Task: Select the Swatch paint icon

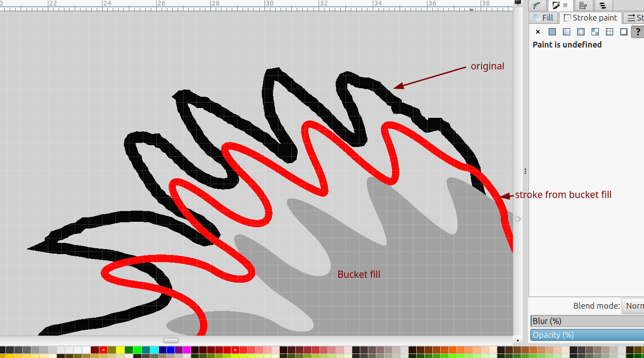Action: coord(624,32)
